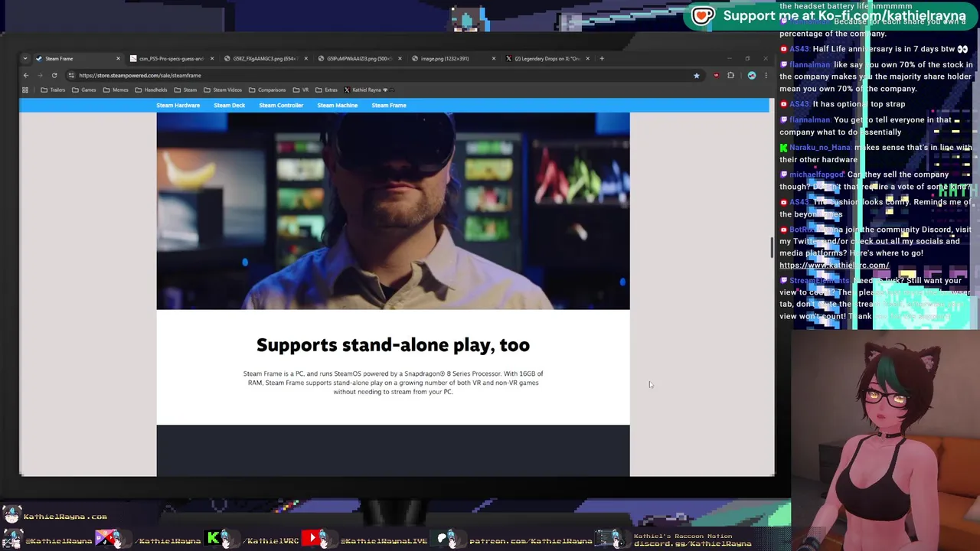Select Steam Hardware in the page nav
This screenshot has width=980, height=551.
[178, 105]
